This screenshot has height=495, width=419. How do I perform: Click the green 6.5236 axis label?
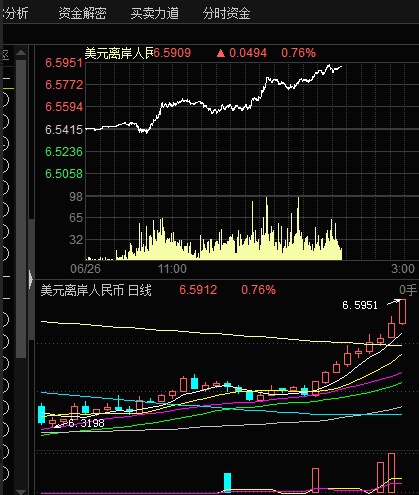click(x=64, y=152)
